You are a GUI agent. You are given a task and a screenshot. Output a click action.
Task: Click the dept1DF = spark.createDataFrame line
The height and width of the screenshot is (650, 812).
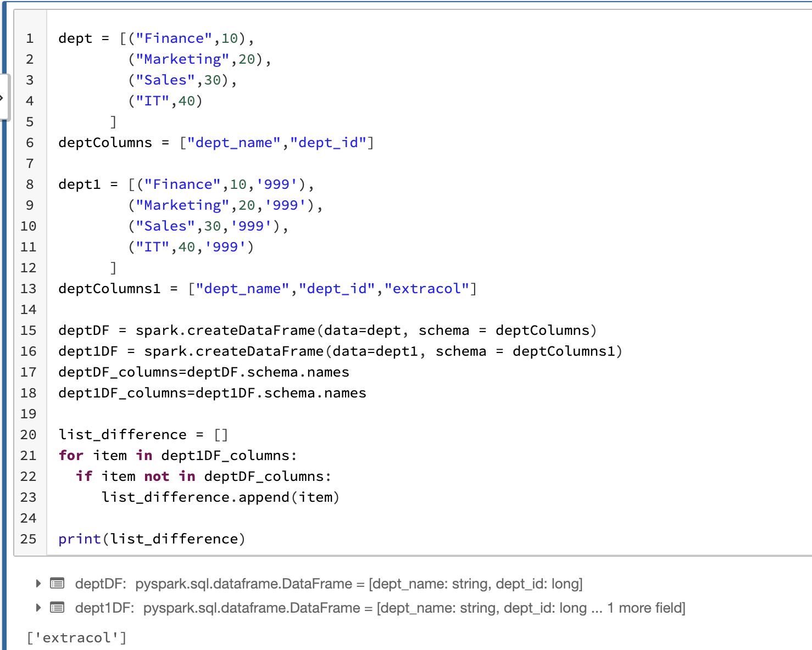click(x=341, y=351)
